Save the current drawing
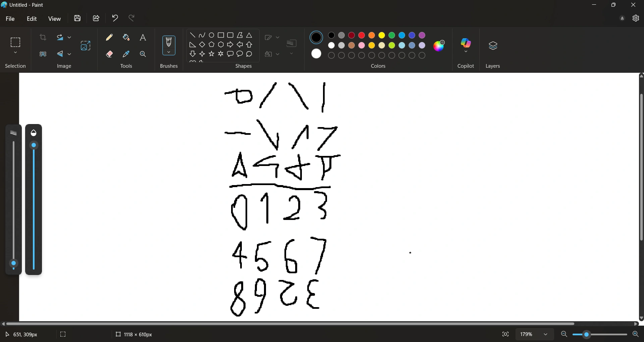The image size is (644, 342). click(77, 18)
